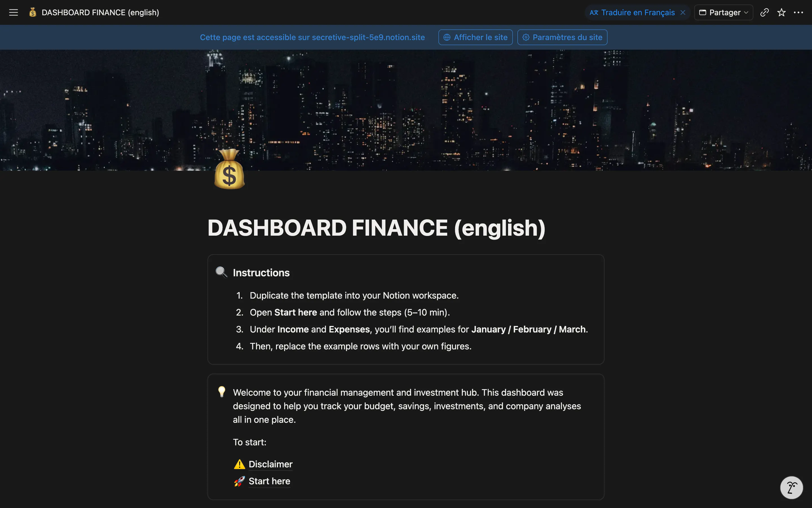Open the sidebar hamburger menu
This screenshot has width=812, height=508.
click(x=14, y=12)
